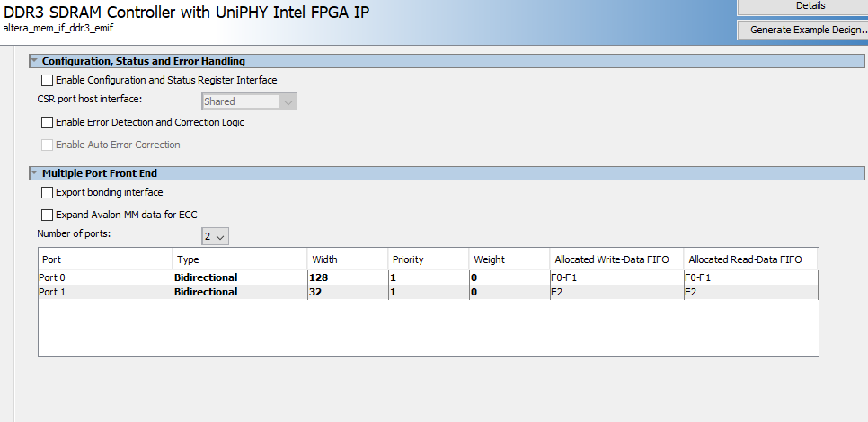The image size is (868, 422).
Task: Click the Number of ports label
Action: coord(74,234)
